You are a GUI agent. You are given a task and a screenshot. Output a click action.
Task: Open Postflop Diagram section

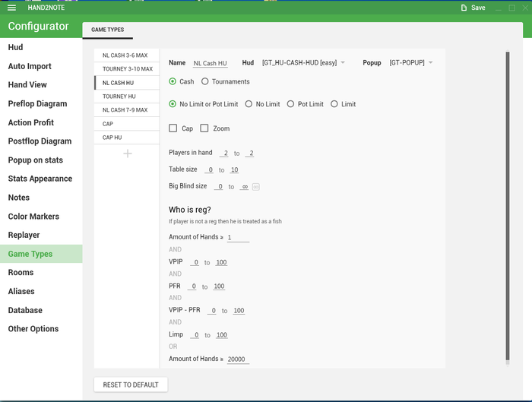click(41, 141)
